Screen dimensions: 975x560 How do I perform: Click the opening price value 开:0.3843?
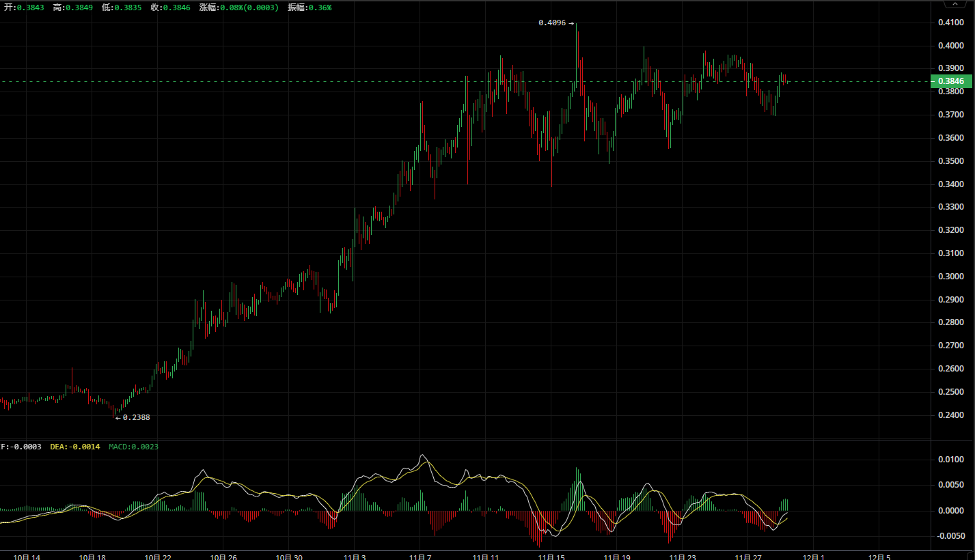click(x=25, y=8)
